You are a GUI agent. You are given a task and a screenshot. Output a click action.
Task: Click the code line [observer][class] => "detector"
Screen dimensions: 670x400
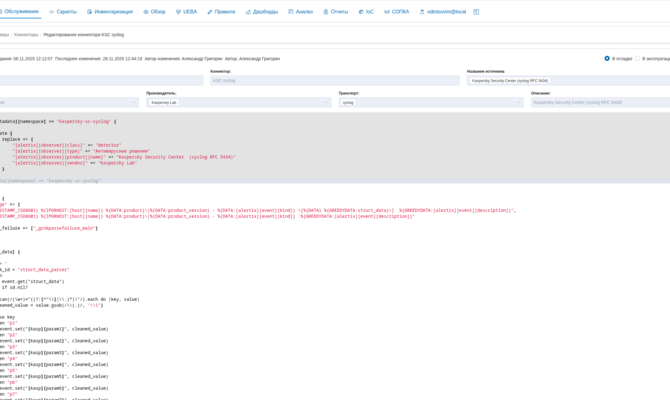pyautogui.click(x=67, y=145)
